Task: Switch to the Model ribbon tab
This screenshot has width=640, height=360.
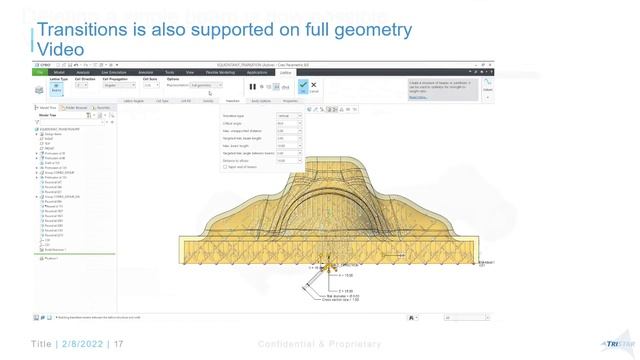Action: pyautogui.click(x=59, y=72)
